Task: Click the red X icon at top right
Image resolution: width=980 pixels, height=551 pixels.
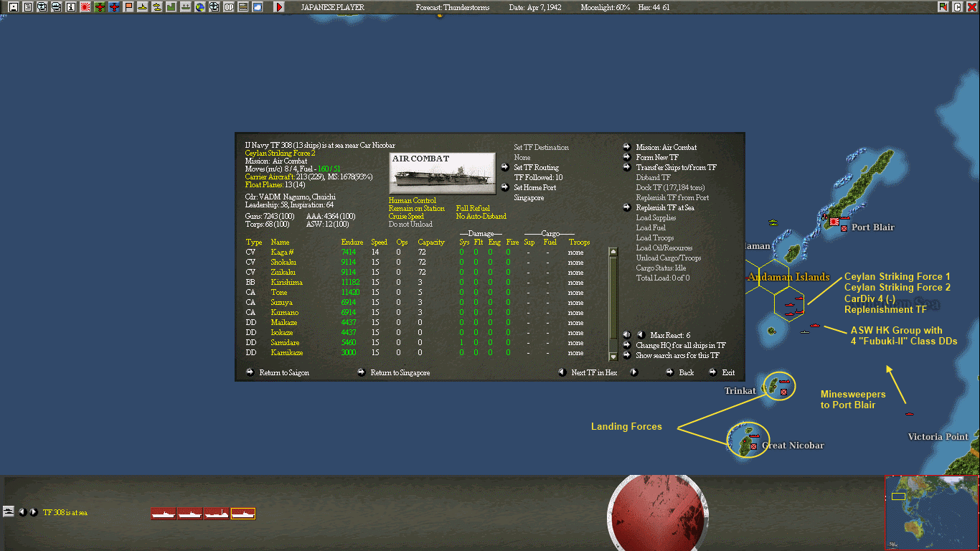Action: pyautogui.click(x=971, y=7)
